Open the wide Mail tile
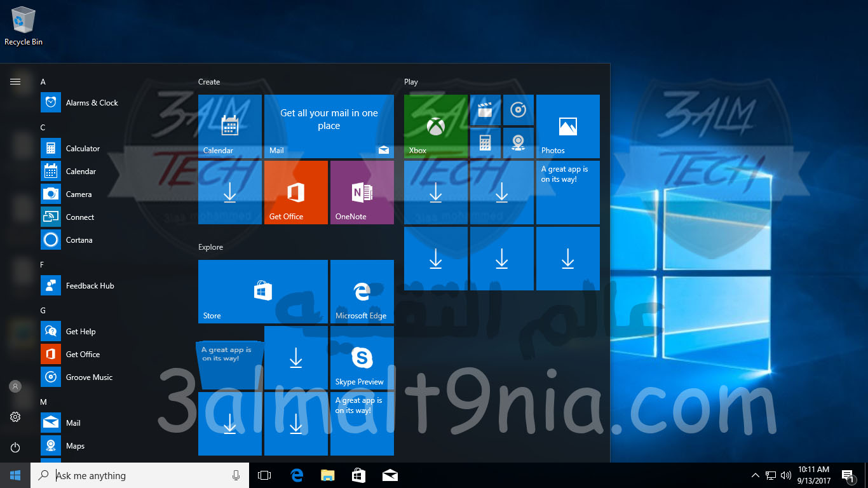The height and width of the screenshot is (488, 868). pos(329,126)
